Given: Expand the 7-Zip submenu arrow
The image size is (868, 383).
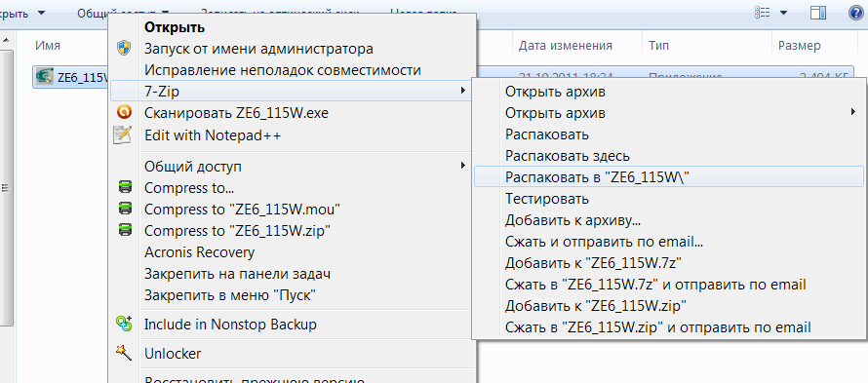Looking at the screenshot, I should pos(463,91).
